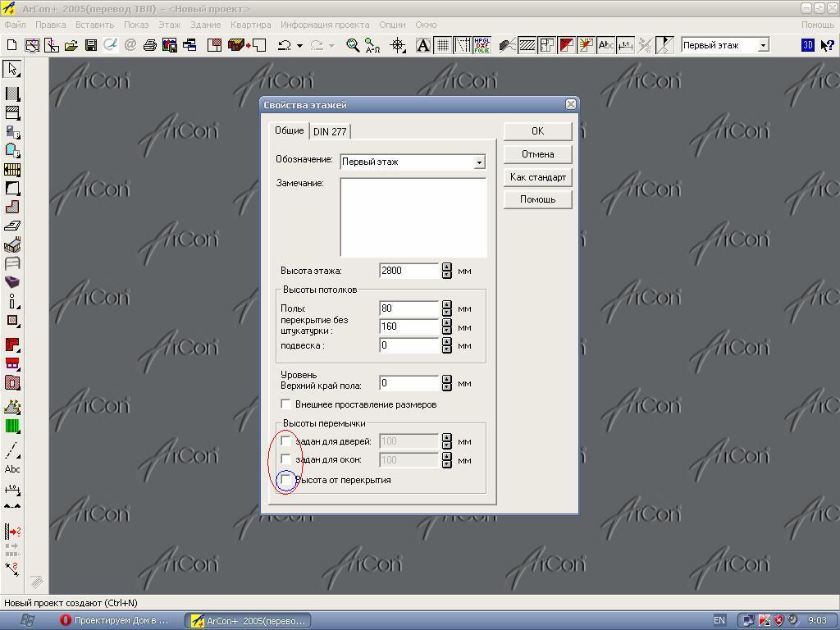The height and width of the screenshot is (630, 840).
Task: Tick the 'Высота от перекрытия' checkbox
Action: [286, 479]
